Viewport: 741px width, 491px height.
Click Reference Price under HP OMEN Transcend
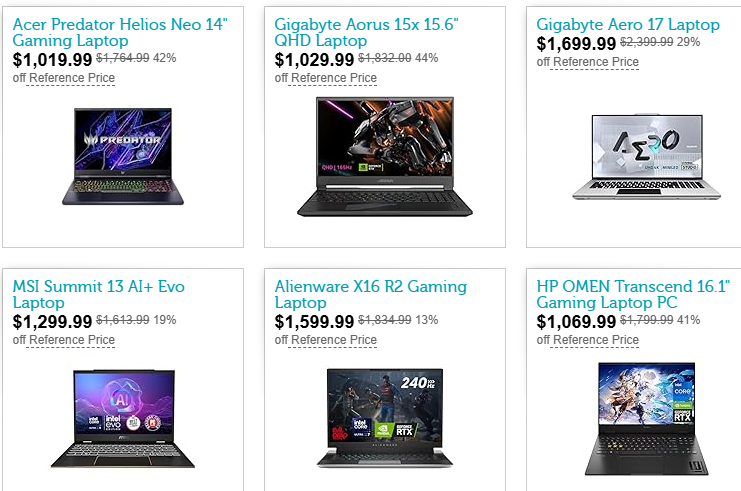coord(596,340)
